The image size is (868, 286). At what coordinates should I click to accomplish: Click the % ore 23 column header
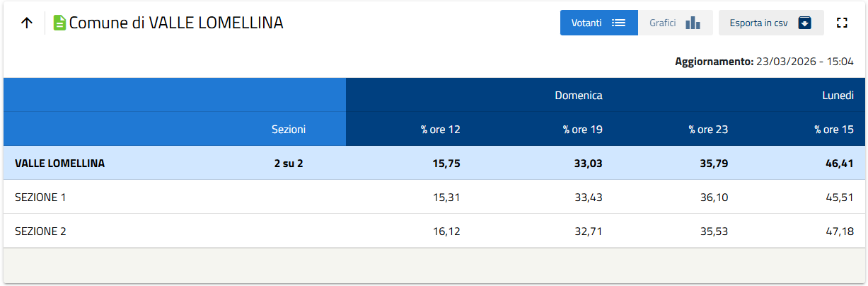pyautogui.click(x=708, y=130)
